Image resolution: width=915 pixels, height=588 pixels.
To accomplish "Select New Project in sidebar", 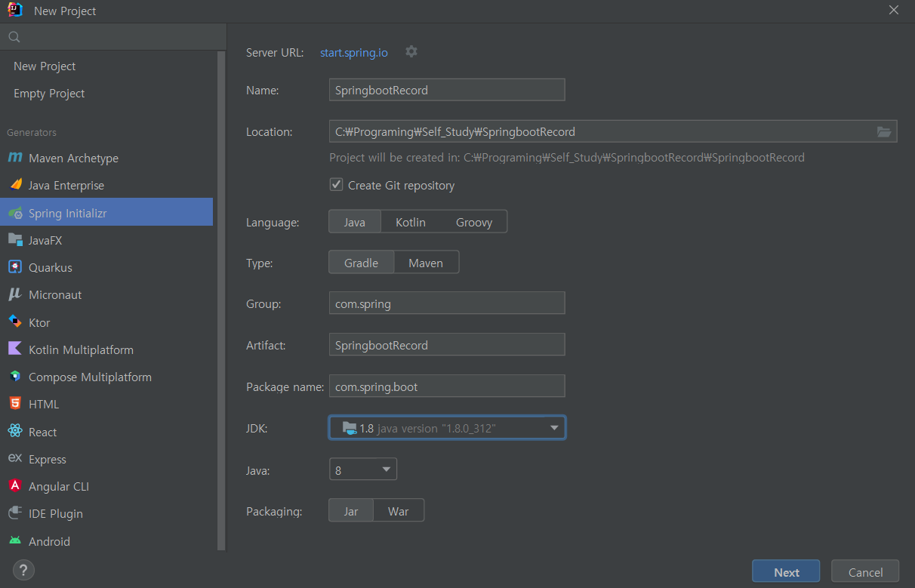I will [45, 66].
